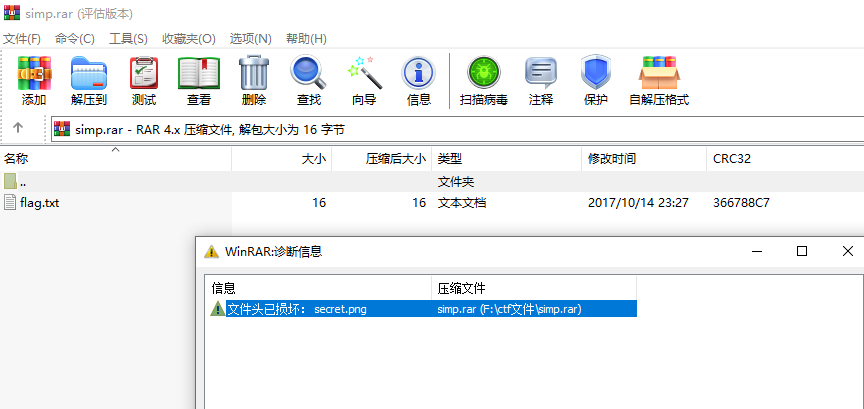Sort by Name (名称) column header

116,159
